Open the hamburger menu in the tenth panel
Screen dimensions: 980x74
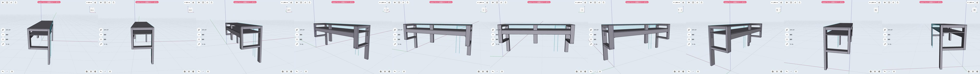885,2
